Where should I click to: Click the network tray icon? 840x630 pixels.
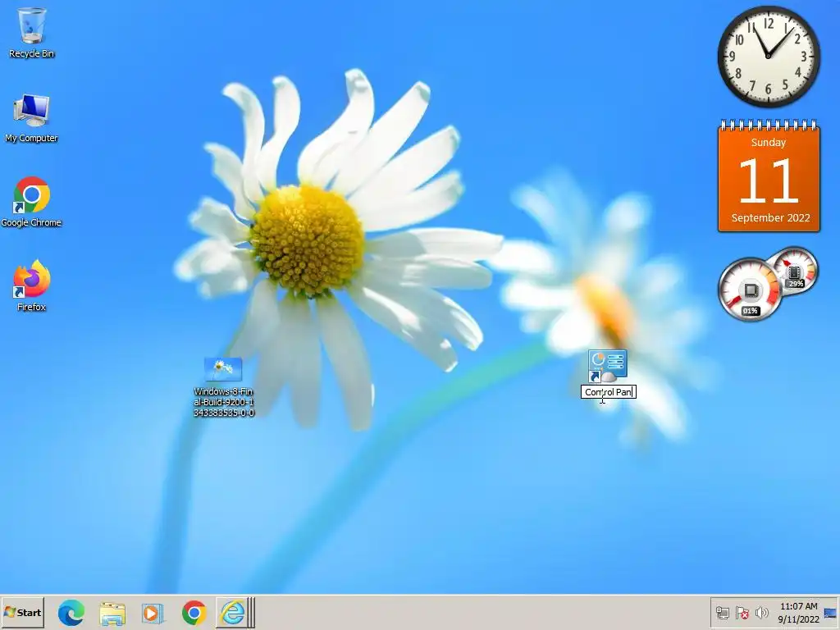point(722,613)
